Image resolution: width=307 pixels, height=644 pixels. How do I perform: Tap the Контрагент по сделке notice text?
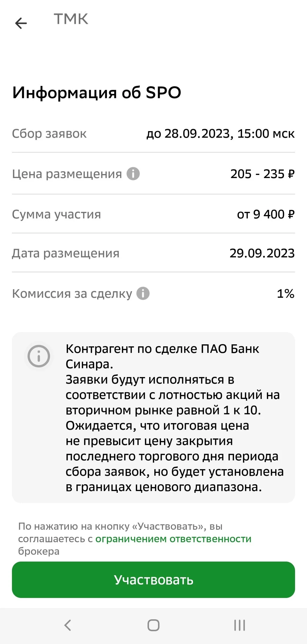(175, 418)
